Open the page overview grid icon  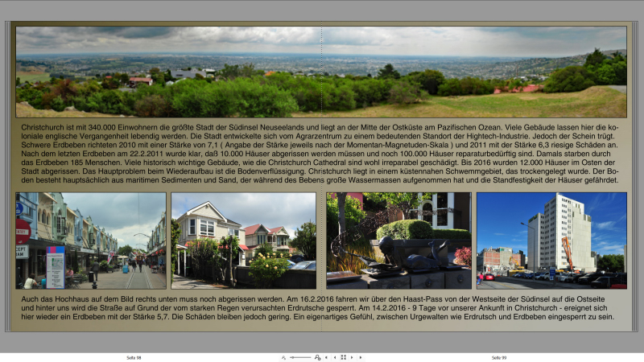click(x=344, y=357)
